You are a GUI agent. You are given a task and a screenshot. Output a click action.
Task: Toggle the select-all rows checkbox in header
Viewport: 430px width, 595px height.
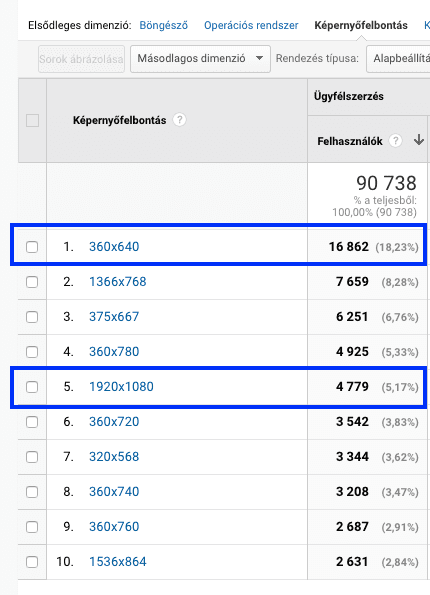[32, 121]
